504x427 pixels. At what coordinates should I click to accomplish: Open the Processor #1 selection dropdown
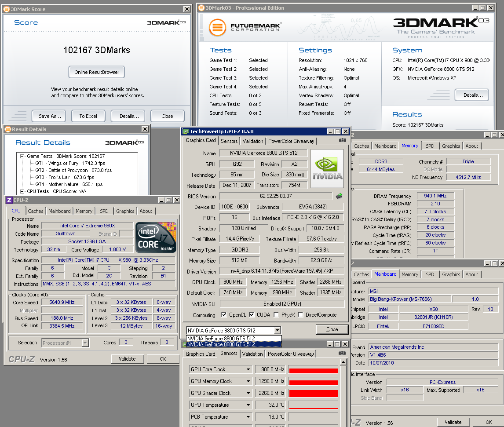click(x=85, y=343)
